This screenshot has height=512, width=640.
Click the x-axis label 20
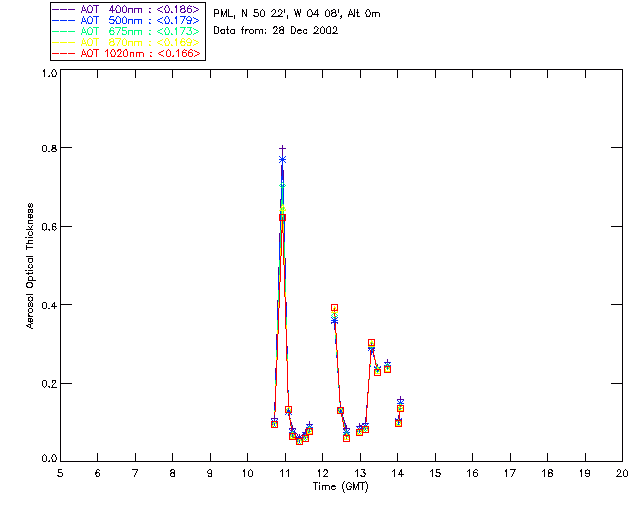(x=622, y=473)
